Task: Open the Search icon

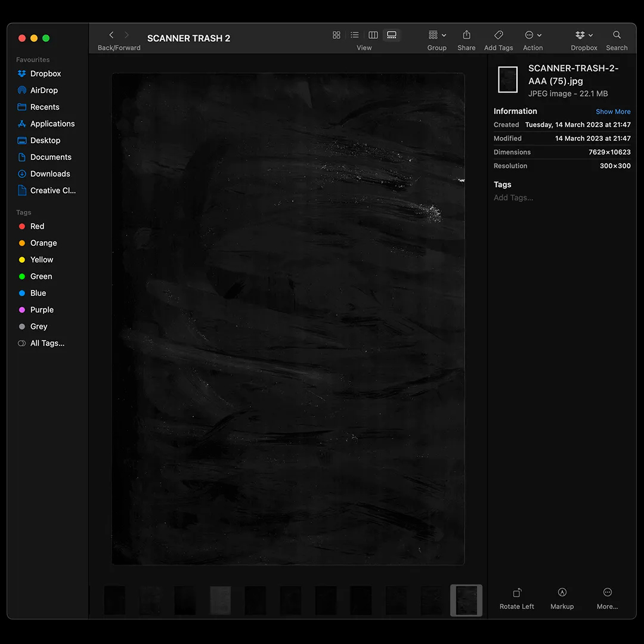Action: [x=617, y=35]
